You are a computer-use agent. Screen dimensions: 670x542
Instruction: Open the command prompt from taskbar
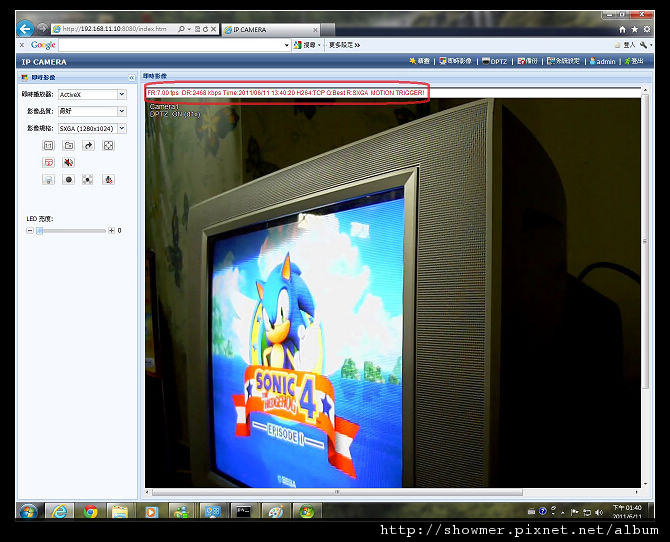pyautogui.click(x=244, y=511)
